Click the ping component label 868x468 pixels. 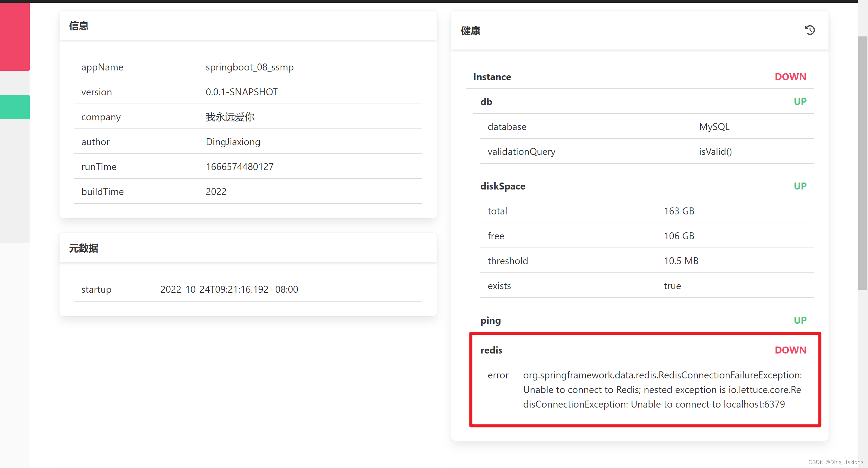point(491,320)
